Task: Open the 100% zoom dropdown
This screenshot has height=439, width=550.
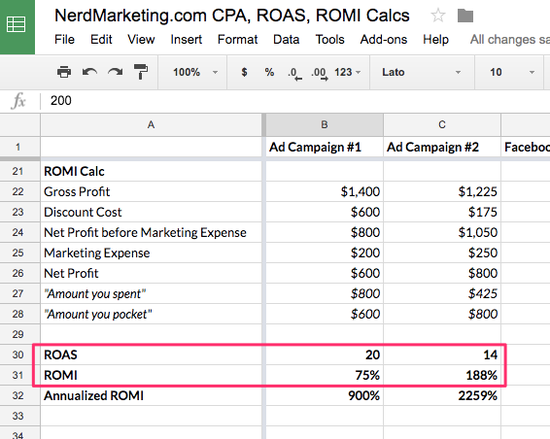Action: [x=195, y=72]
